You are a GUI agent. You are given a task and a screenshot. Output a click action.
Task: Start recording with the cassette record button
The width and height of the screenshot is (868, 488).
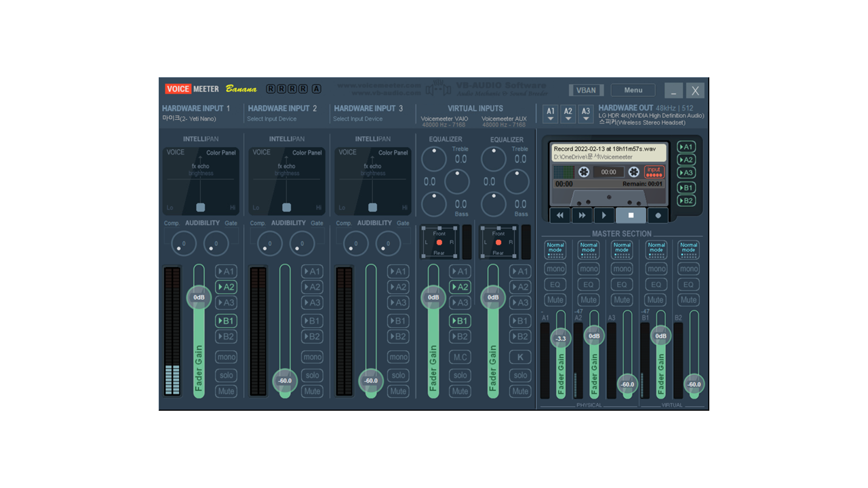[658, 216]
